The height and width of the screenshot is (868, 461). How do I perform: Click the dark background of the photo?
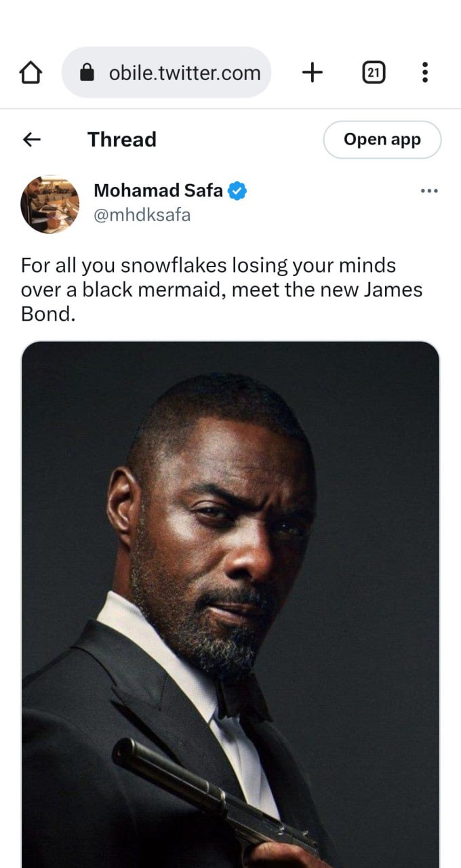pos(380,542)
